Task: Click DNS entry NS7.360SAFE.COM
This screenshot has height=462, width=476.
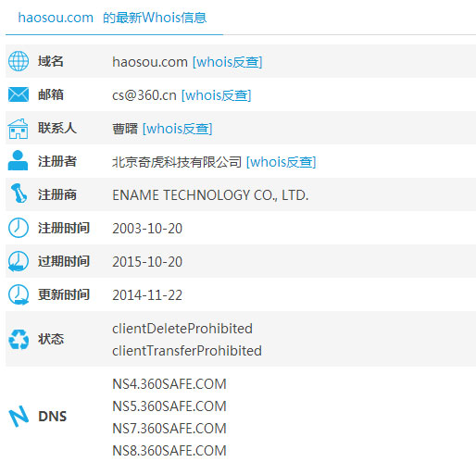Action: pos(169,429)
